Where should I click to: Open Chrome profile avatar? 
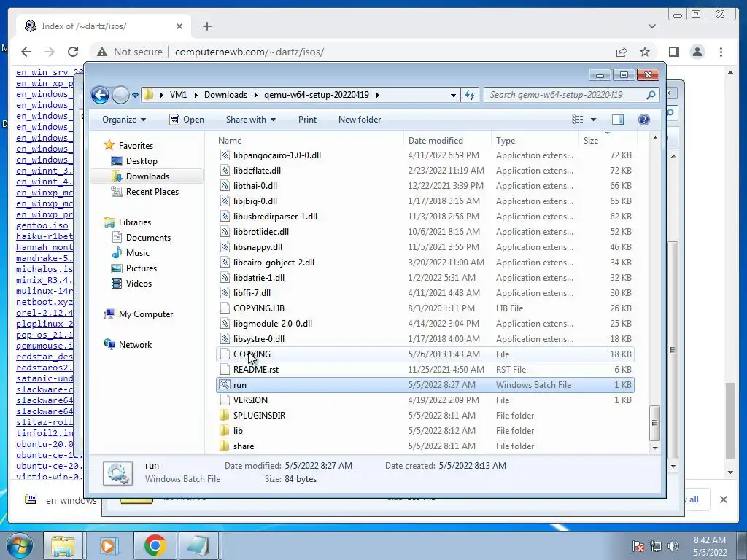coord(697,52)
